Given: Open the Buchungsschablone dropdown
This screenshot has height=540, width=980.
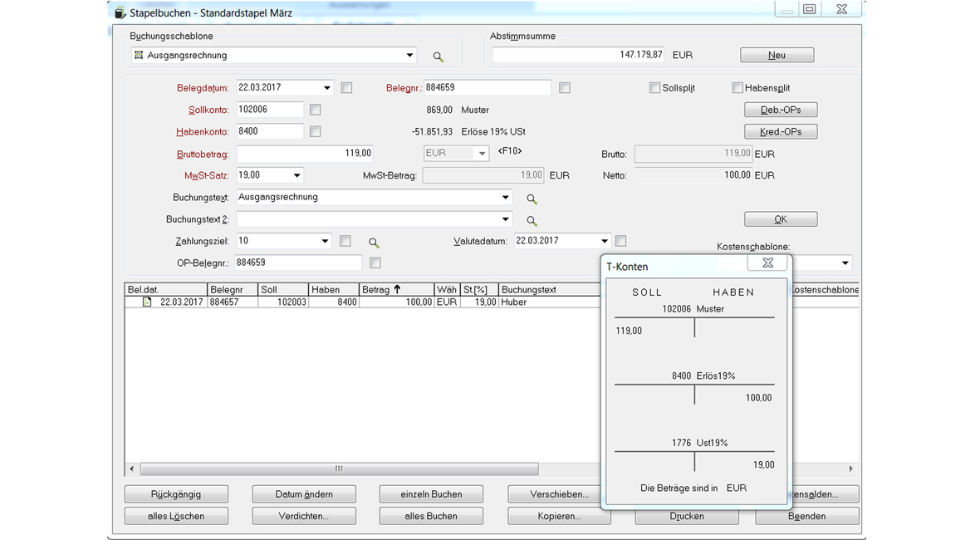Looking at the screenshot, I should (409, 56).
